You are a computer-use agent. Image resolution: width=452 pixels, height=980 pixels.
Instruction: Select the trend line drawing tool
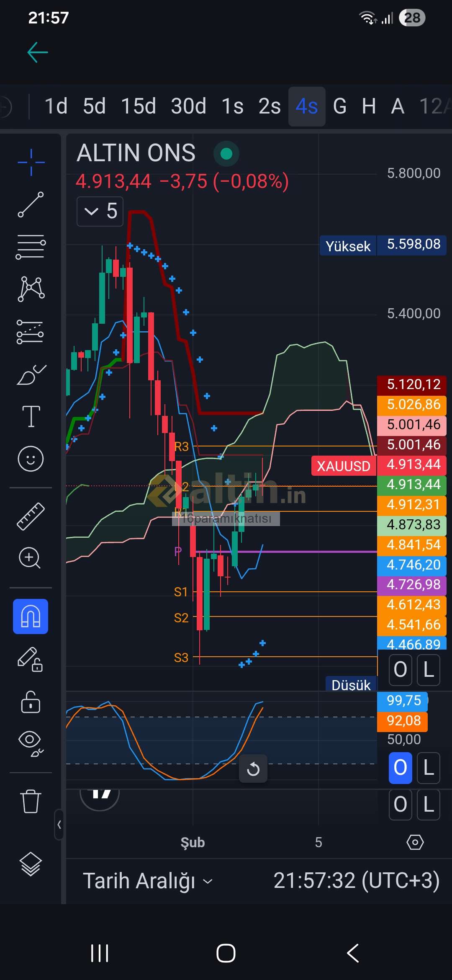point(31,205)
